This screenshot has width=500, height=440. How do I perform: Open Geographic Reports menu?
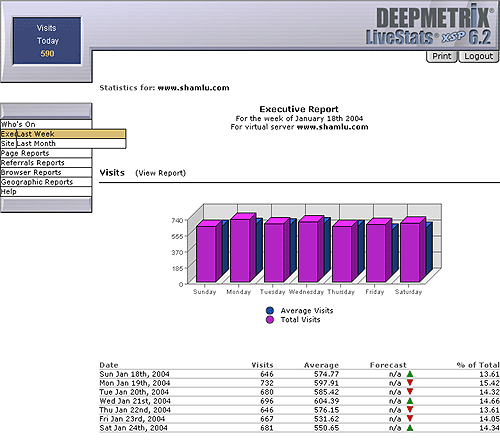pyautogui.click(x=46, y=182)
